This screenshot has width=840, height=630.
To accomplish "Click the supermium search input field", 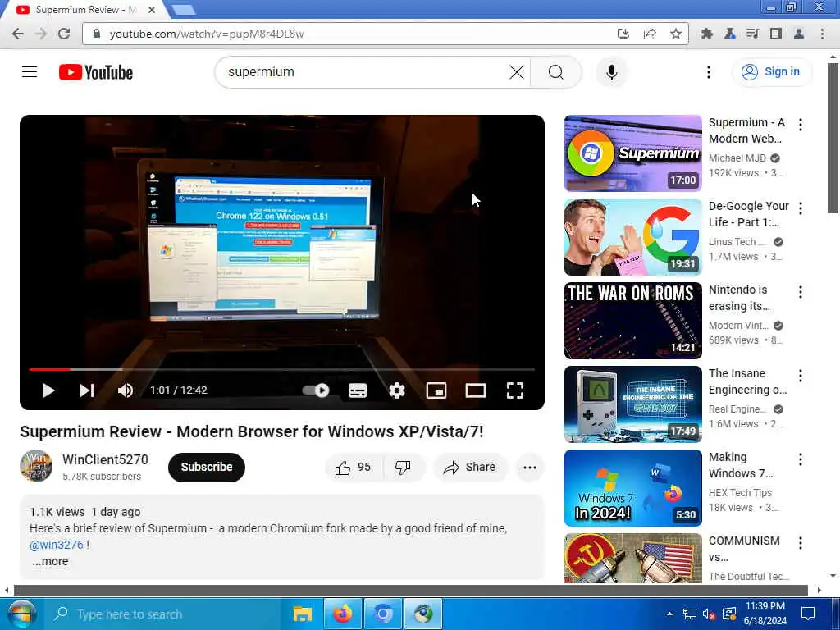I will point(364,72).
